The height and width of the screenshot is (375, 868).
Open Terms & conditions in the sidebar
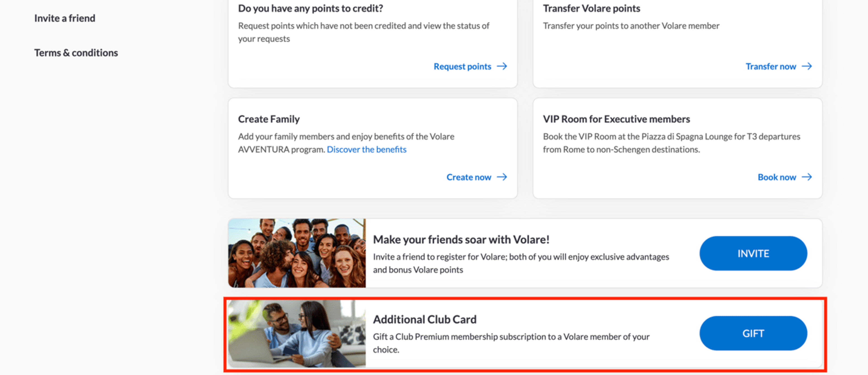point(76,53)
